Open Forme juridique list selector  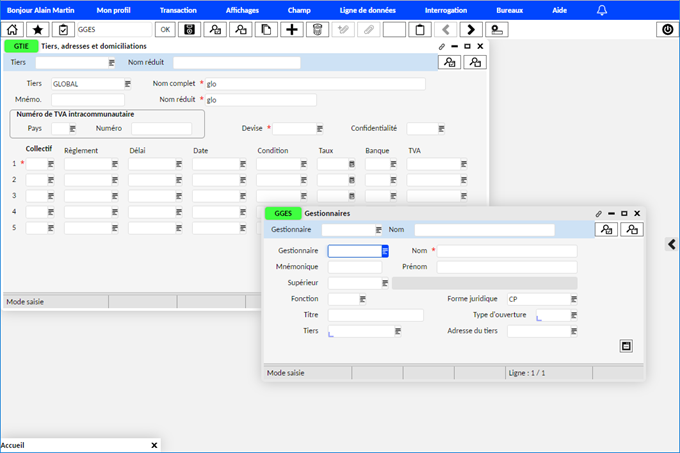click(574, 299)
